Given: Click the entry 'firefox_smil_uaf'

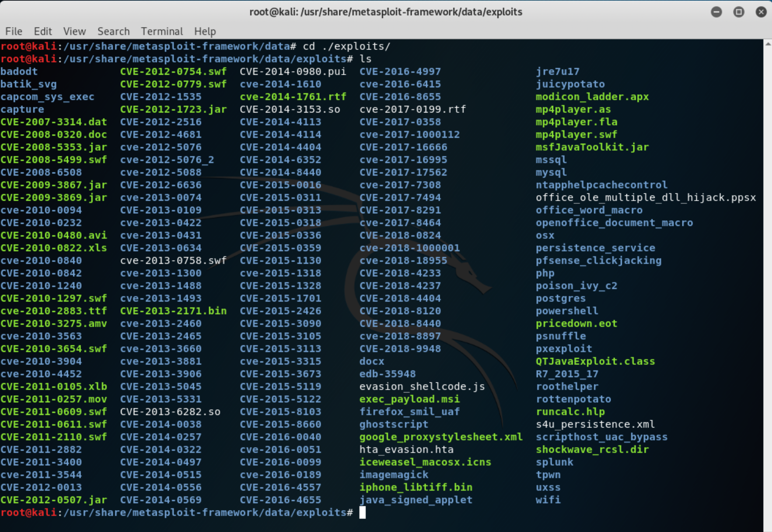Looking at the screenshot, I should [409, 412].
